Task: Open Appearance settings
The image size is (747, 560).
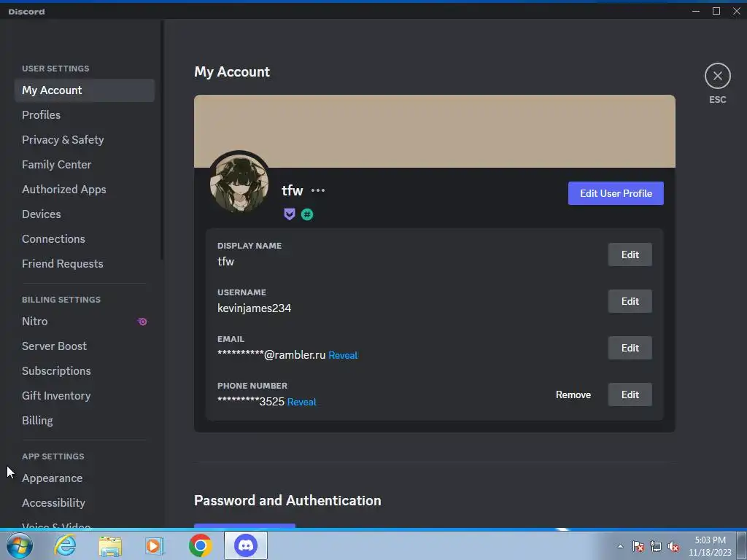Action: pos(85,478)
